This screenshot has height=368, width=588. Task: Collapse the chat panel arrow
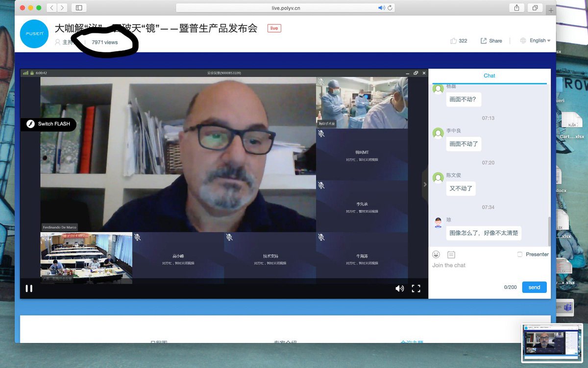[425, 184]
